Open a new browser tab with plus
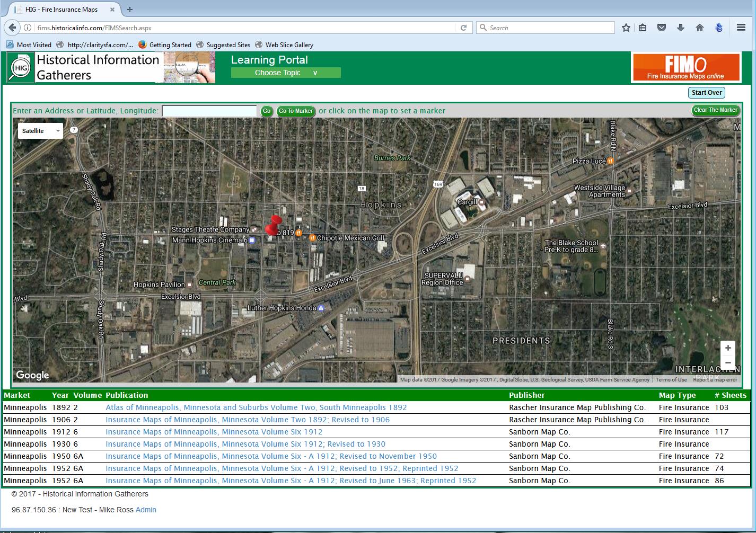The height and width of the screenshot is (533, 756). [130, 9]
